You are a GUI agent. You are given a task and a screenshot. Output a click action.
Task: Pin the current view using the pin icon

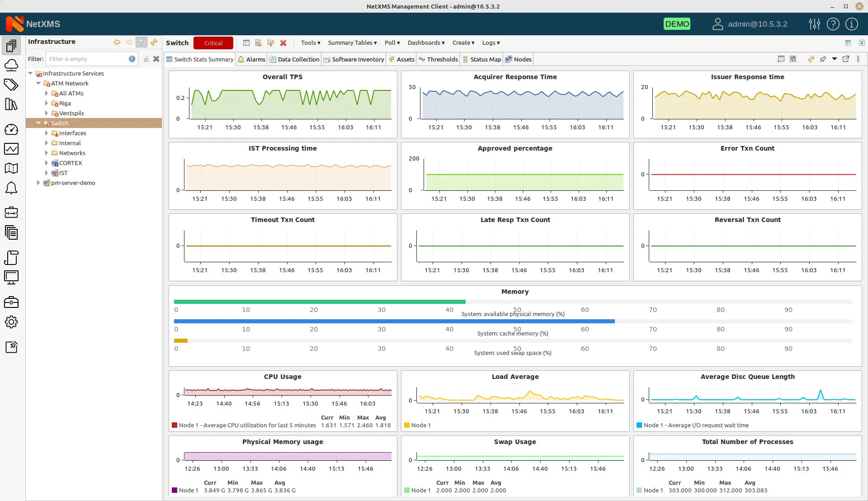[x=823, y=59]
